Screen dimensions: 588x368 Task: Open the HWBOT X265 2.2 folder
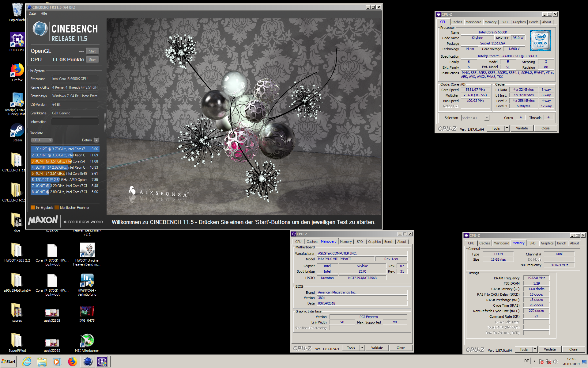(17, 251)
